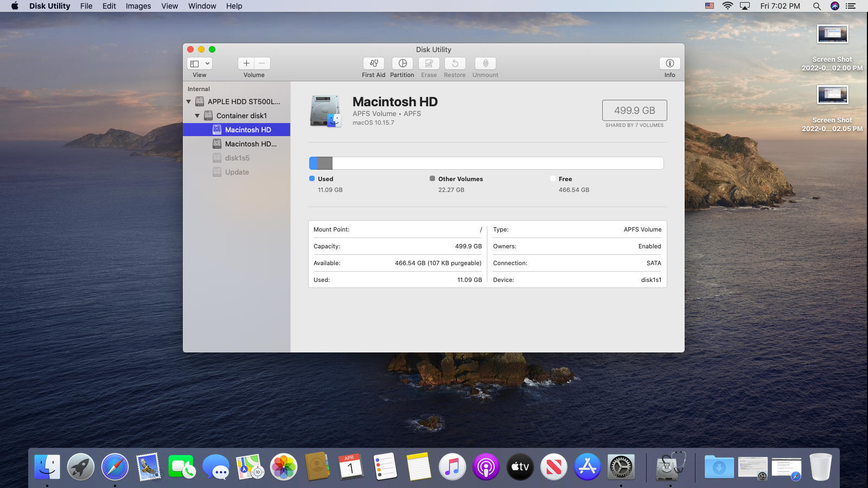Open the File menu
The height and width of the screenshot is (488, 868).
coord(86,6)
